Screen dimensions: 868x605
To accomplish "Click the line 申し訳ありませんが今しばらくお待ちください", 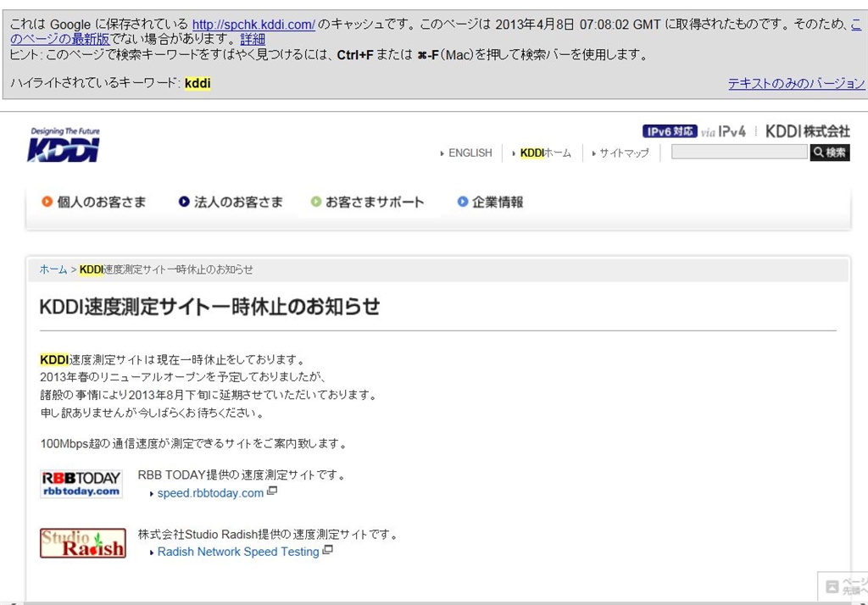I will [x=152, y=413].
